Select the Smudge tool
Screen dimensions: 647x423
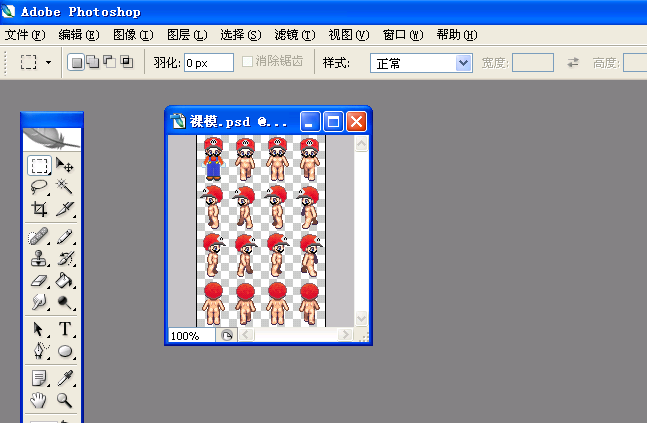click(39, 302)
